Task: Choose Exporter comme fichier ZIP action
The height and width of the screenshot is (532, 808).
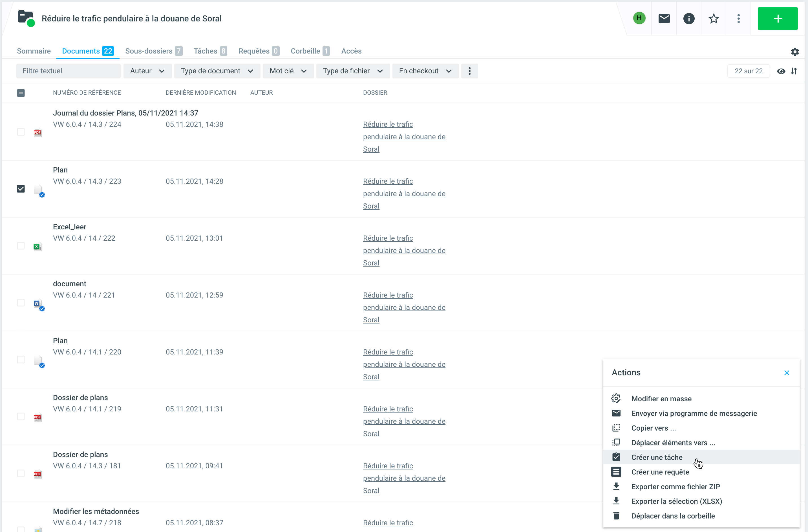Action: point(675,487)
